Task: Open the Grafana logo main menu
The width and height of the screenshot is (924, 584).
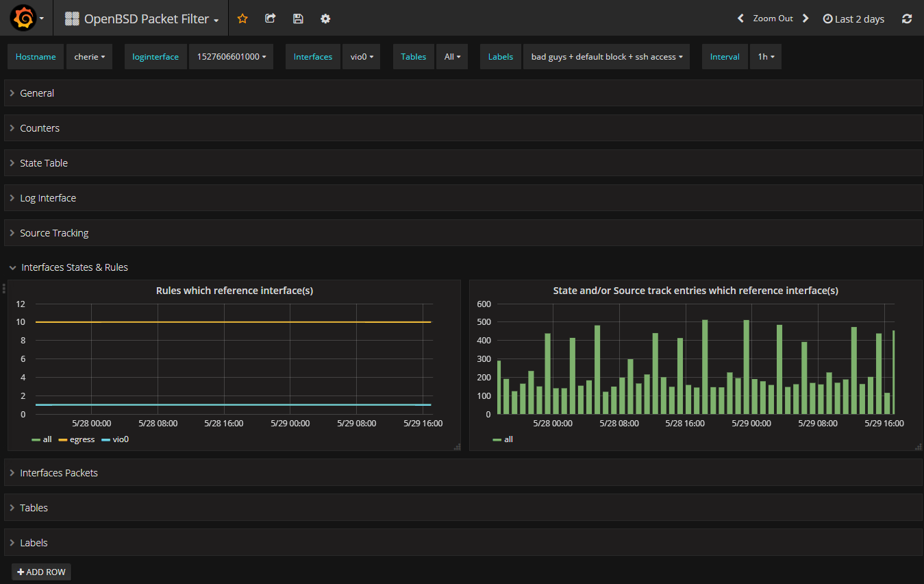Action: click(23, 19)
